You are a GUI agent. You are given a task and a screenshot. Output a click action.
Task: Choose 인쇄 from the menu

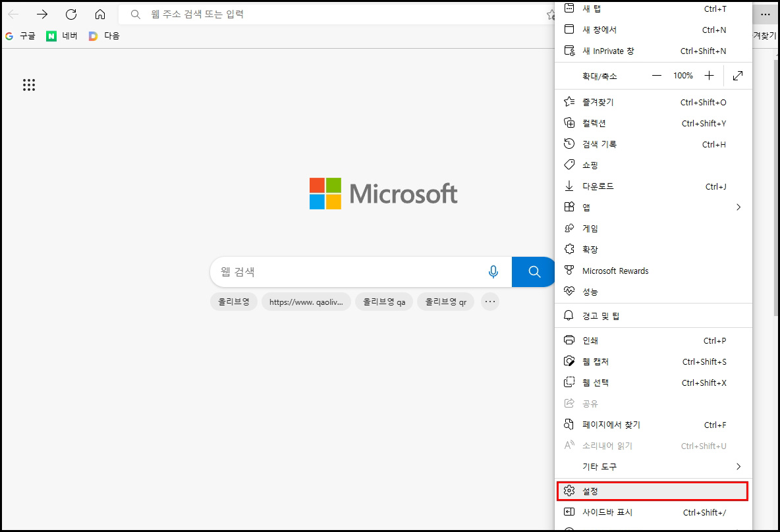click(x=653, y=340)
